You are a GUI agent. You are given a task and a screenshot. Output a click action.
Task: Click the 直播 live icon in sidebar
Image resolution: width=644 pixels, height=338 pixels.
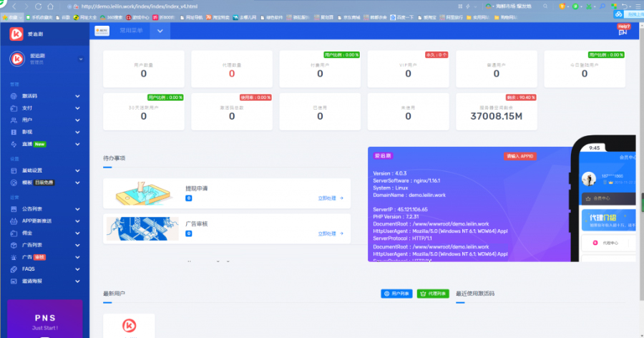14,145
